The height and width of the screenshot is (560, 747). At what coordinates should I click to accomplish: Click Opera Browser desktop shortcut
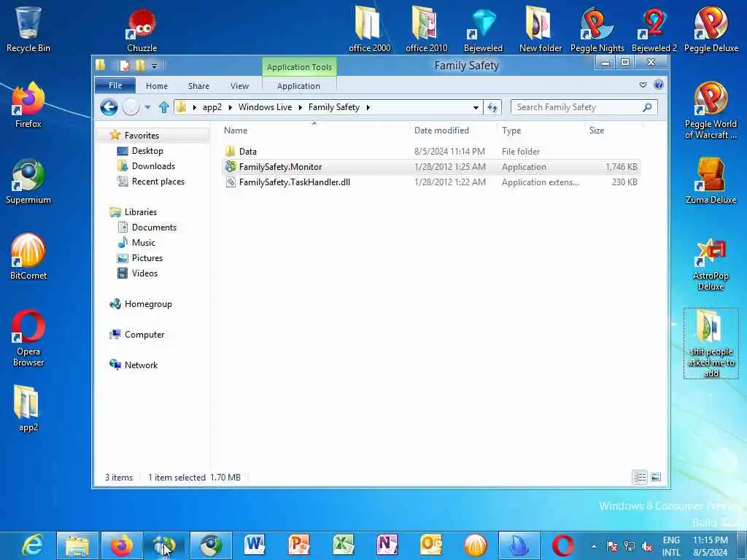[x=28, y=338]
